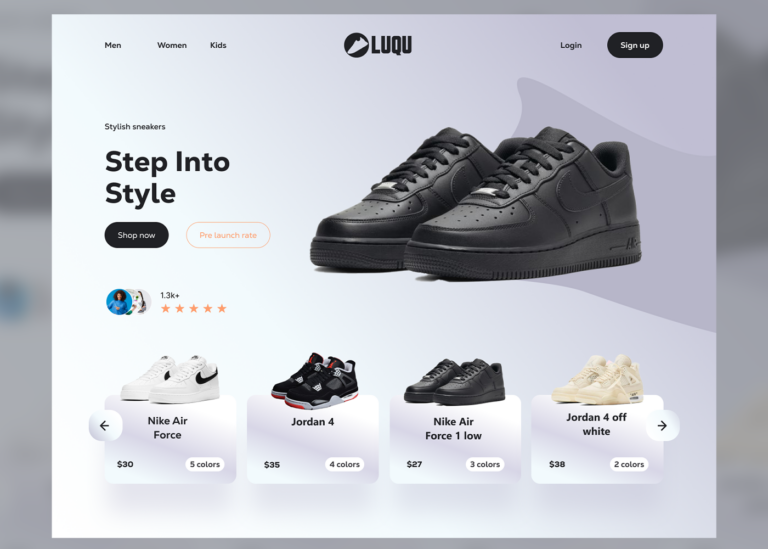Select the black Nike Air Force 1 low image
The image size is (768, 549).
pyautogui.click(x=455, y=382)
